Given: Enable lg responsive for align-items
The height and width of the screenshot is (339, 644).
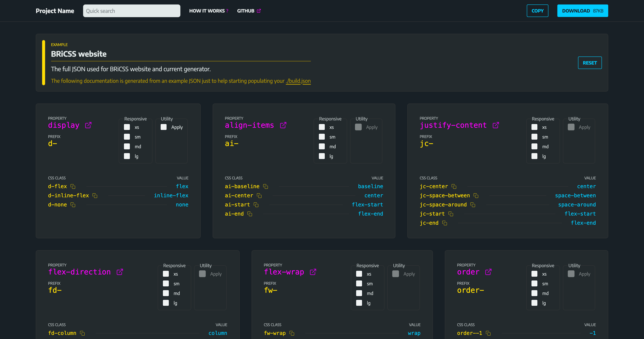Looking at the screenshot, I should 322,156.
